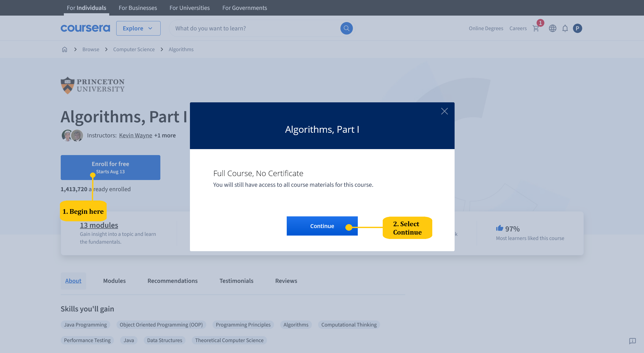Close the Algorithms, Part I dialog
The width and height of the screenshot is (644, 353).
pos(444,111)
